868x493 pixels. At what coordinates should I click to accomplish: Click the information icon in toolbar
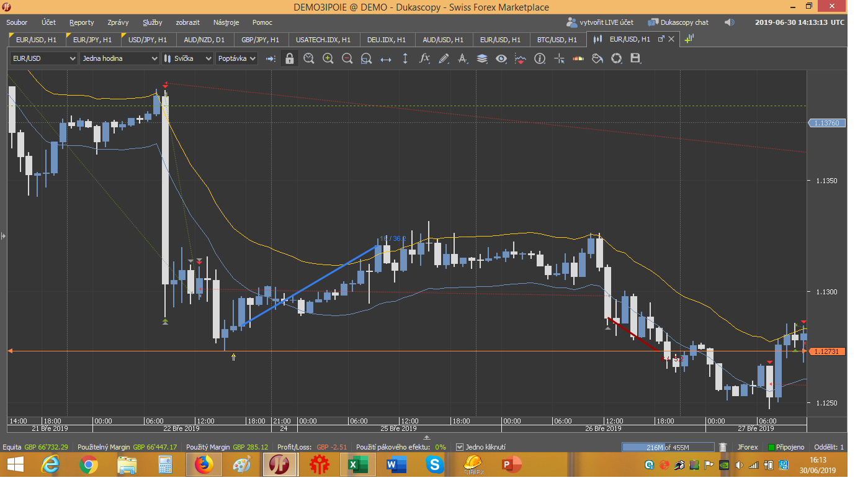pos(540,58)
